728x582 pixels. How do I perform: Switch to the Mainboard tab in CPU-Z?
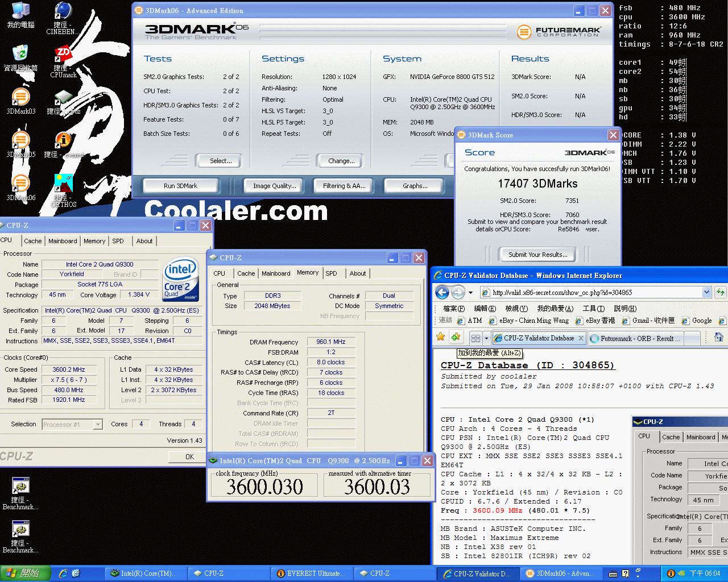63,241
